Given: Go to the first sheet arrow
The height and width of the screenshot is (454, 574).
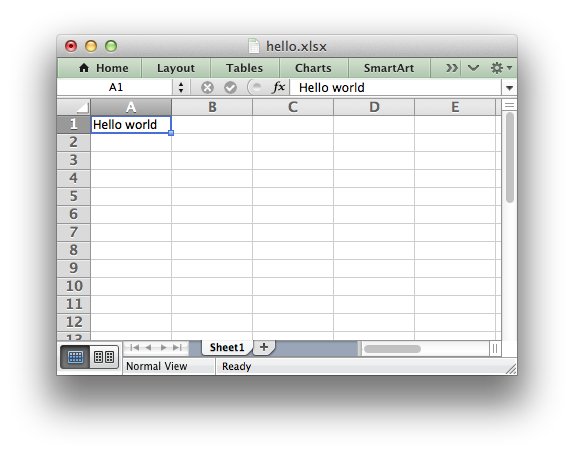Looking at the screenshot, I should pyautogui.click(x=134, y=347).
